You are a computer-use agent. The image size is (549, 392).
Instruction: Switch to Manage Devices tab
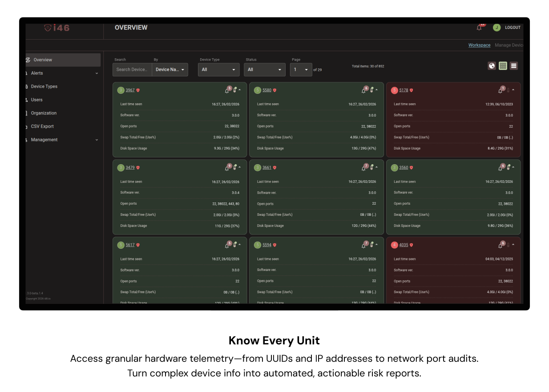(509, 45)
